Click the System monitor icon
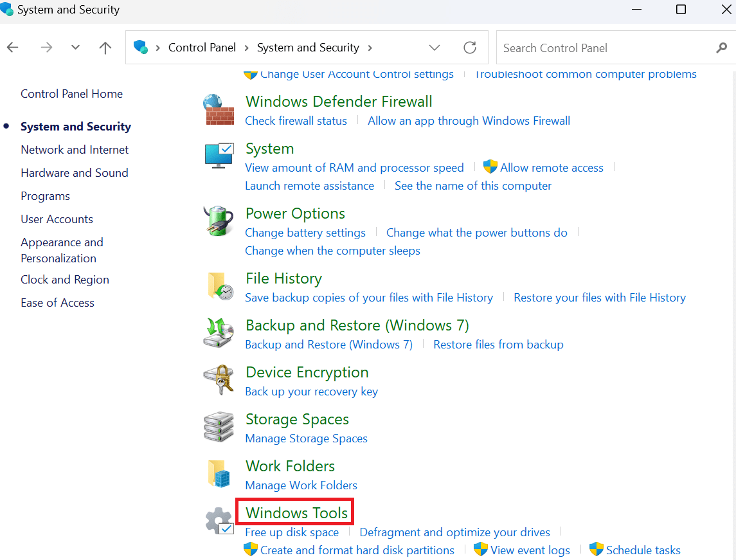The image size is (736, 560). pos(219,156)
